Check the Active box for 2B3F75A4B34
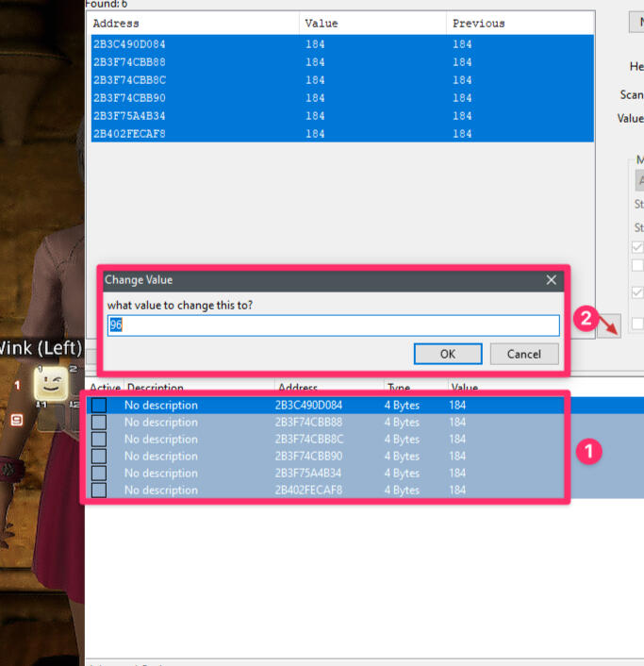This screenshot has width=644, height=666. [99, 474]
